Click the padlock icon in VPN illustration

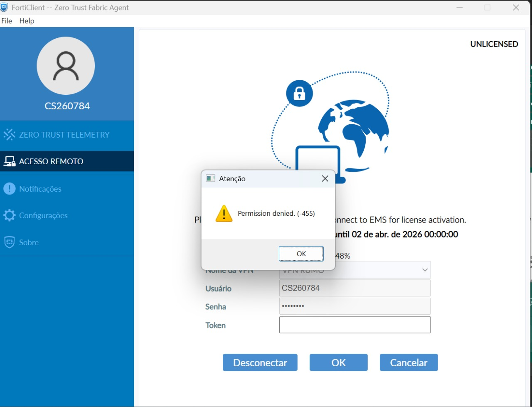click(299, 93)
